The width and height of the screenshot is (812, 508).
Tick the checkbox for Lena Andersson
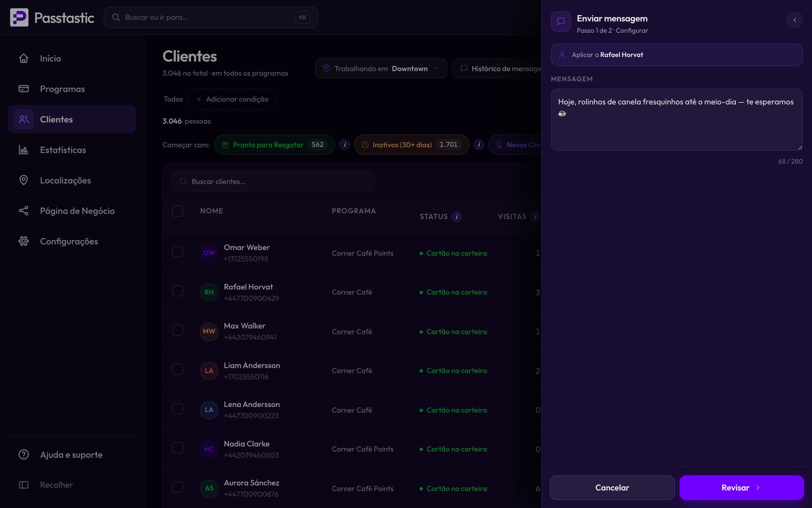pyautogui.click(x=178, y=408)
